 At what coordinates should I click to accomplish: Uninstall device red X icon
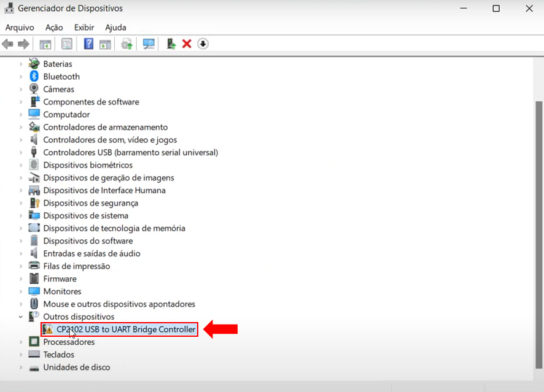click(187, 44)
